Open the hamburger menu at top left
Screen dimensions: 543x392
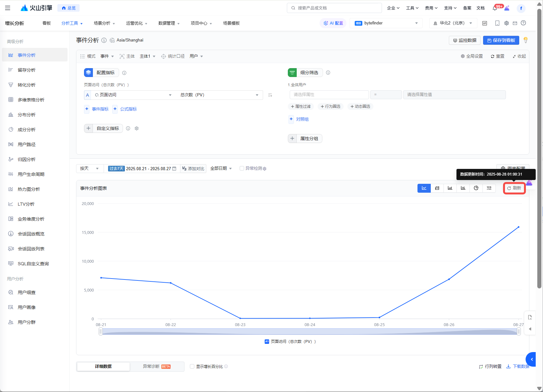[8, 8]
